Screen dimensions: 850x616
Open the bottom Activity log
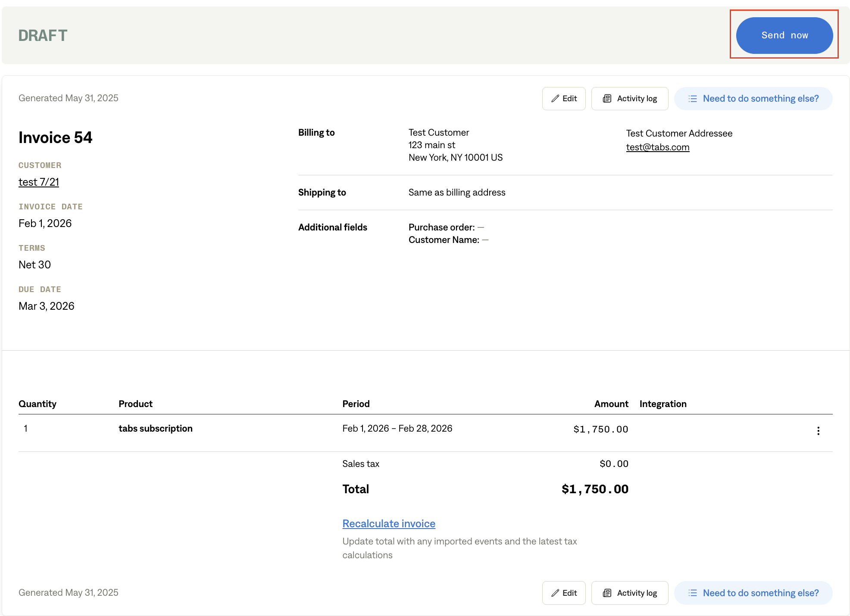pos(637,593)
